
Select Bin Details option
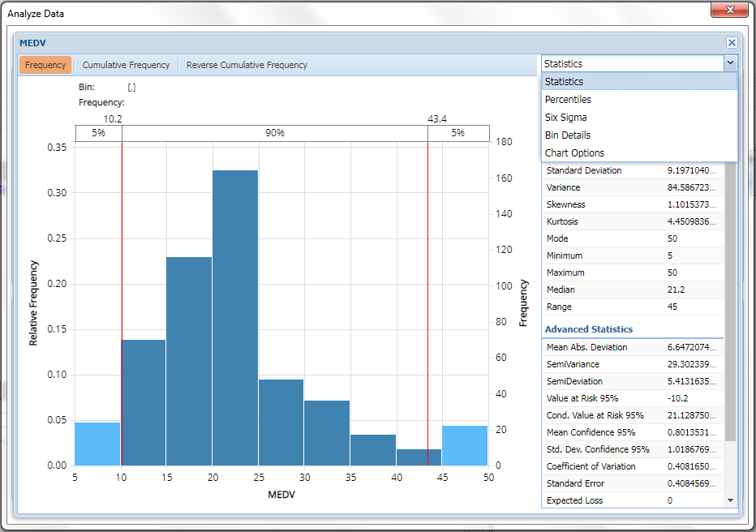(567, 135)
